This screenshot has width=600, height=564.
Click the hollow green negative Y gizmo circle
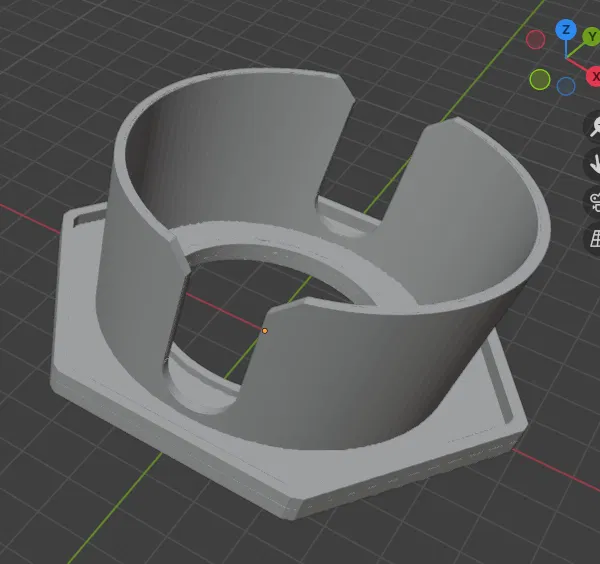540,80
